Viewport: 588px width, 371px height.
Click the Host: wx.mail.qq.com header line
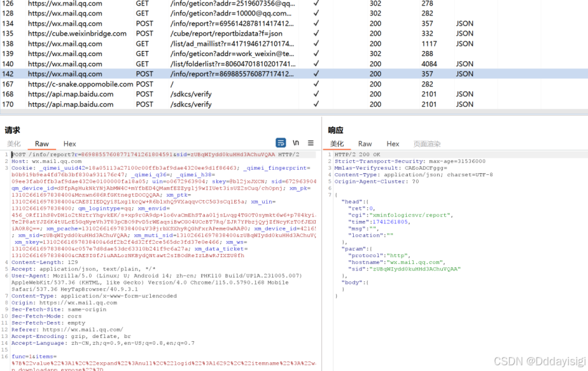[x=46, y=161]
